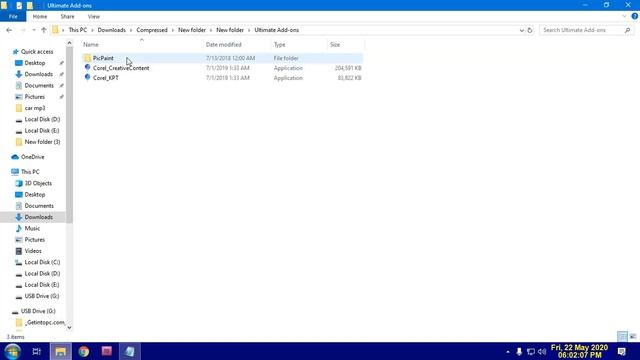Go to Compressed in the breadcrumb path
The height and width of the screenshot is (360, 640).
152,30
